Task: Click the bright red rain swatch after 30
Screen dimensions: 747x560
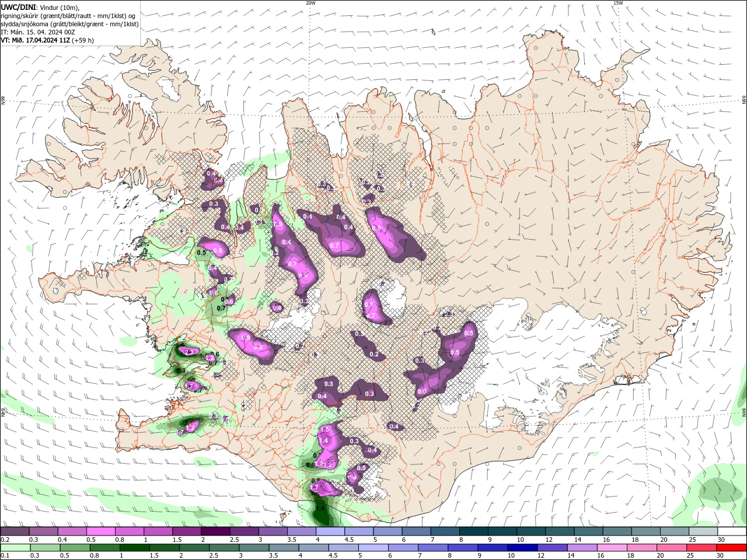Action: pos(731,548)
